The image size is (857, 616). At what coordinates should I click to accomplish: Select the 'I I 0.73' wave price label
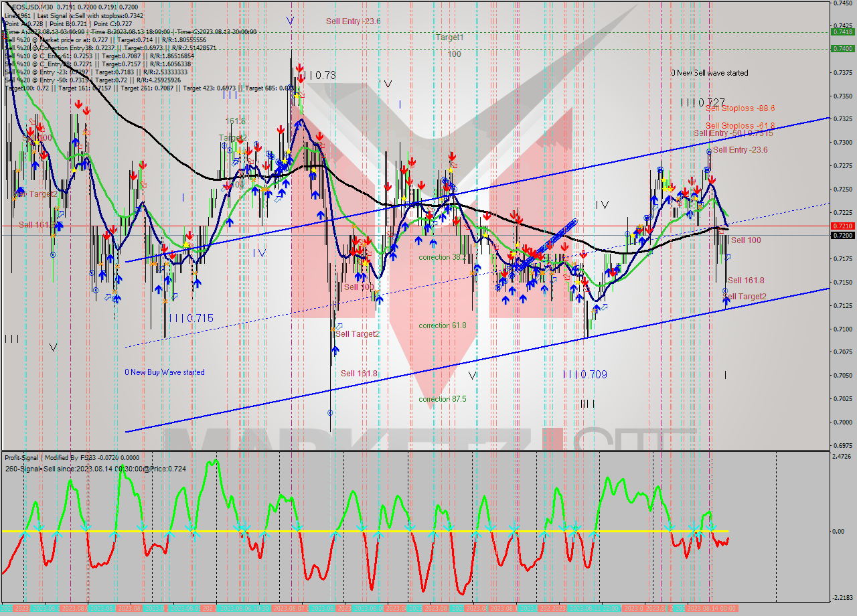[316, 76]
